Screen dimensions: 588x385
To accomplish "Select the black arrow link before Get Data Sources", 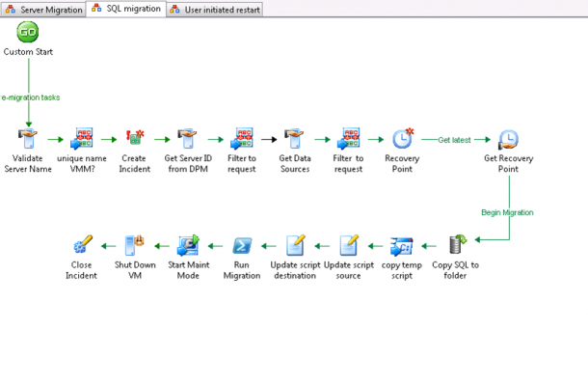I will (x=269, y=140).
